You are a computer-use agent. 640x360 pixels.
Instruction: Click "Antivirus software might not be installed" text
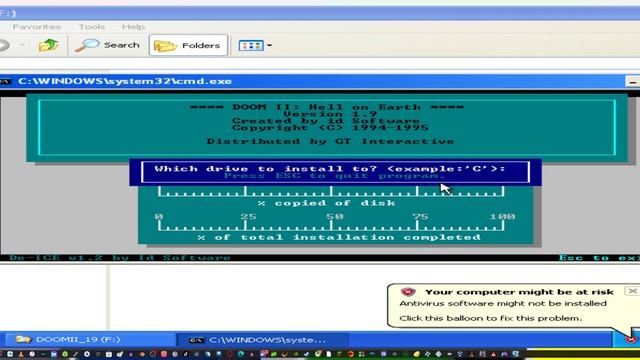[x=503, y=303]
